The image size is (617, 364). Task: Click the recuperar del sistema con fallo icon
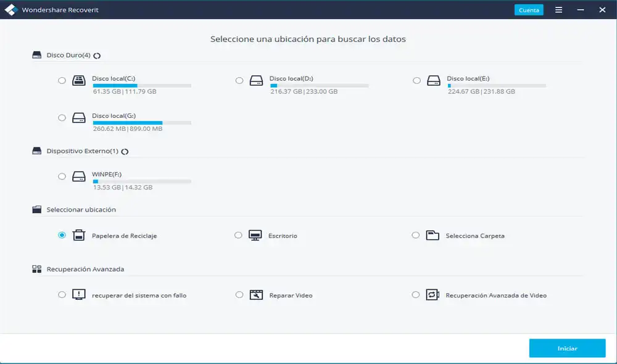coord(79,295)
